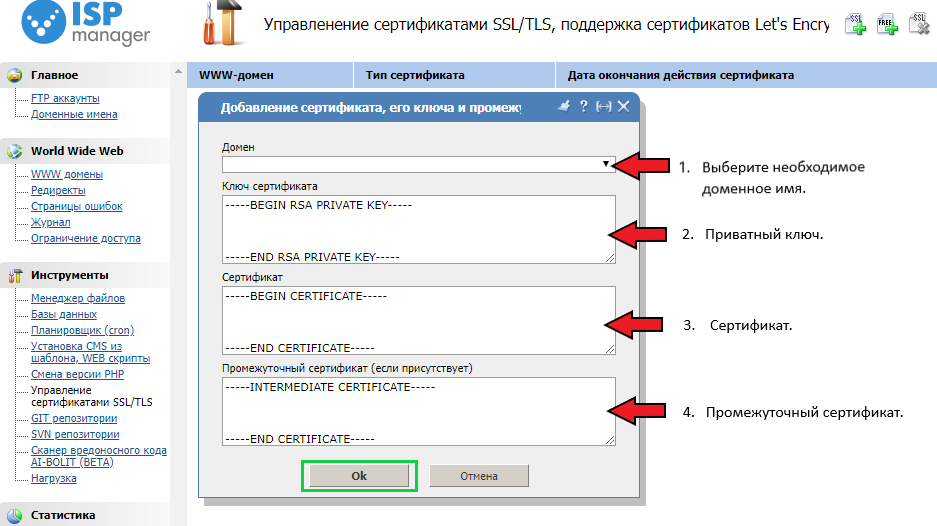The height and width of the screenshot is (526, 937).
Task: Open the Страницы ошибок link
Action: (76, 206)
